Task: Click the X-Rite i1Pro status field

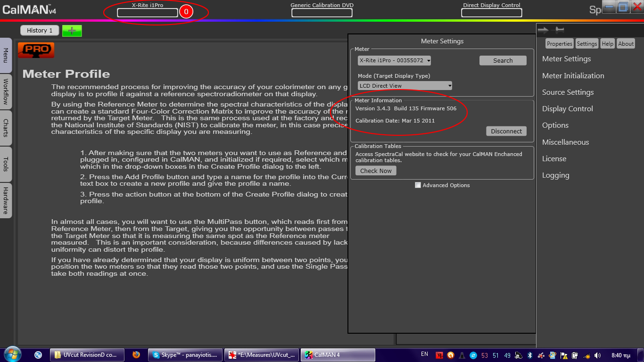Action: pos(148,13)
